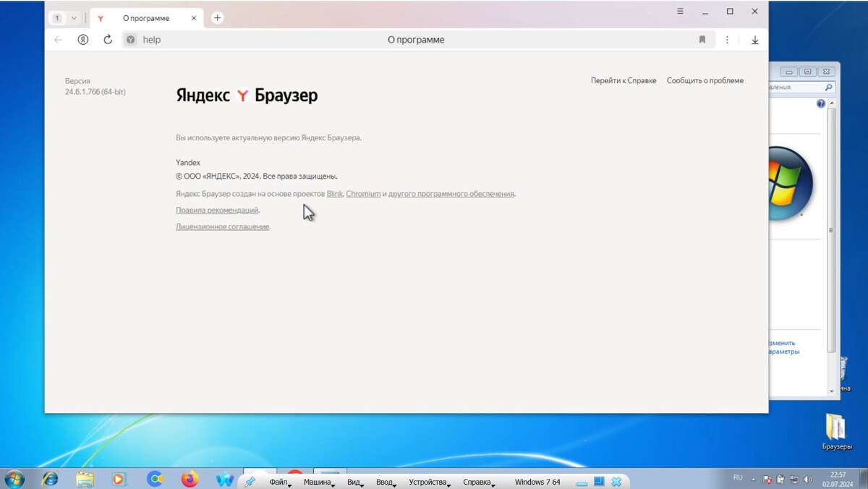The height and width of the screenshot is (489, 868).
Task: Click the scroll-up arrow in background window
Action: coord(832,104)
